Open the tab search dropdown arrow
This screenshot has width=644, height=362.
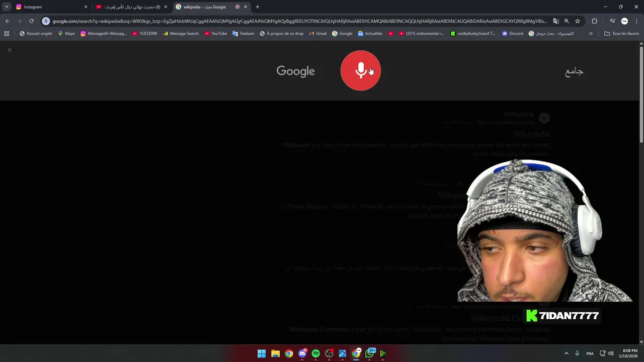point(7,7)
